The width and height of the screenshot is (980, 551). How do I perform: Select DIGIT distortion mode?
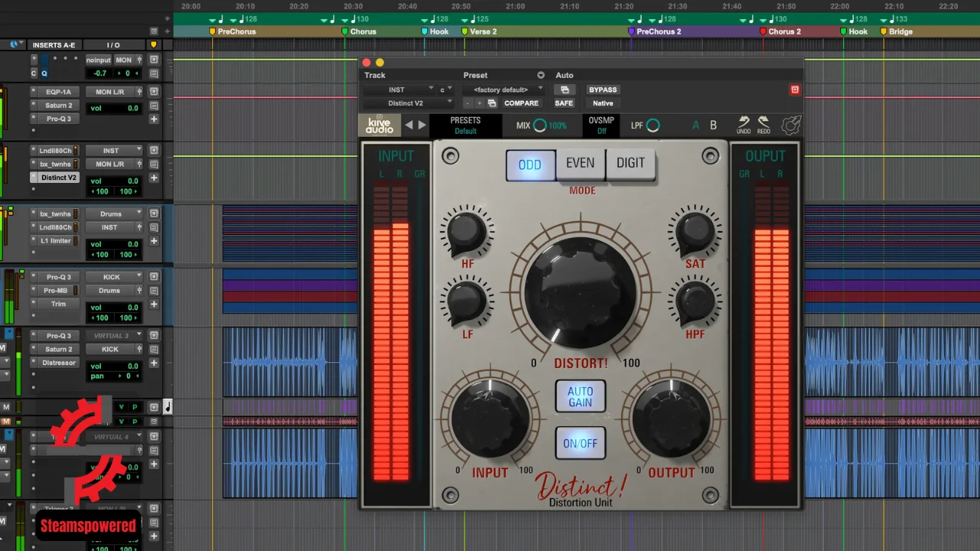tap(630, 164)
